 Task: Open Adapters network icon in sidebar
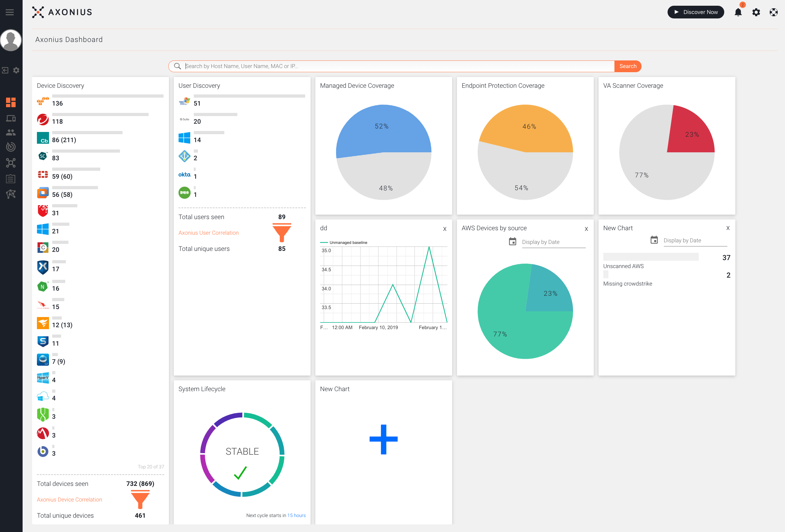[x=11, y=163]
